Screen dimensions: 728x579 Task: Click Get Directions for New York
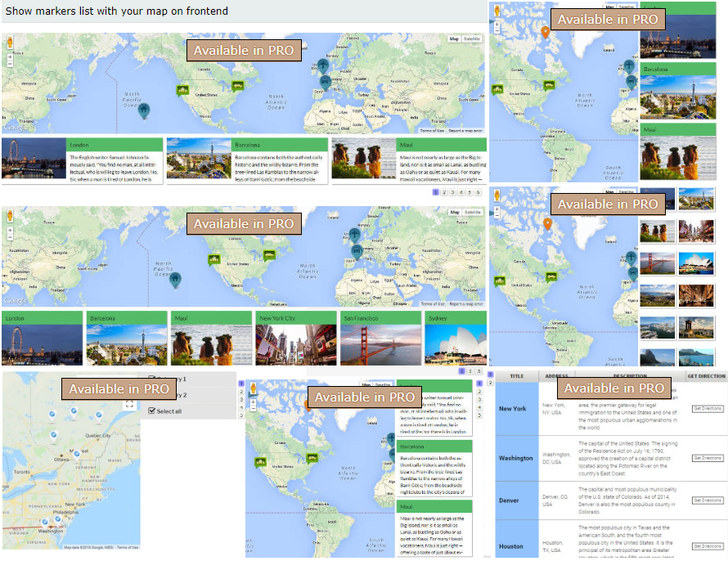(x=708, y=408)
